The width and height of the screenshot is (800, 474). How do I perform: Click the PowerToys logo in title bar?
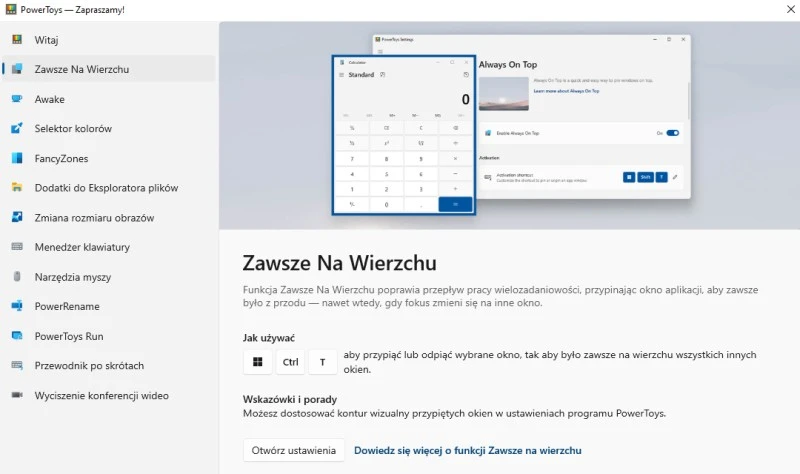click(11, 9)
